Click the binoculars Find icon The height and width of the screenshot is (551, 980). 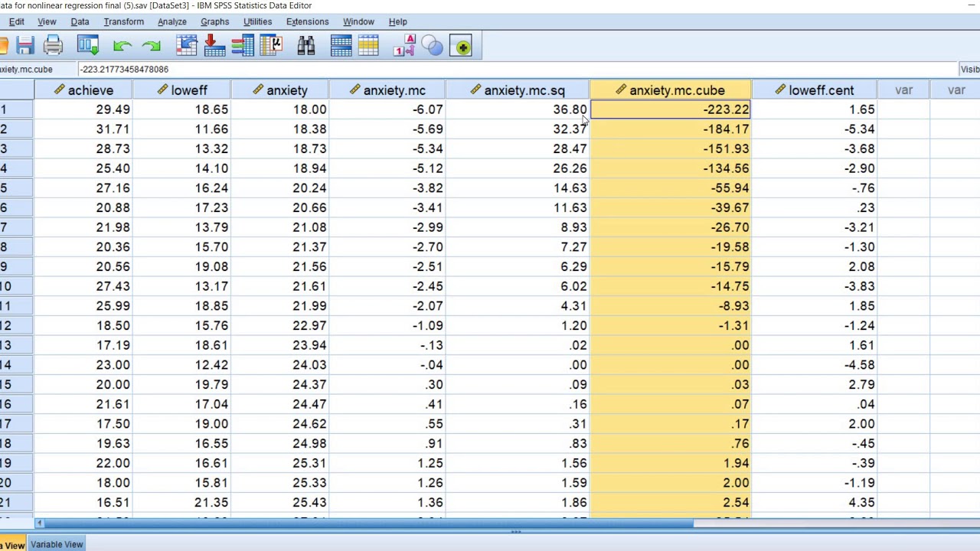[306, 47]
